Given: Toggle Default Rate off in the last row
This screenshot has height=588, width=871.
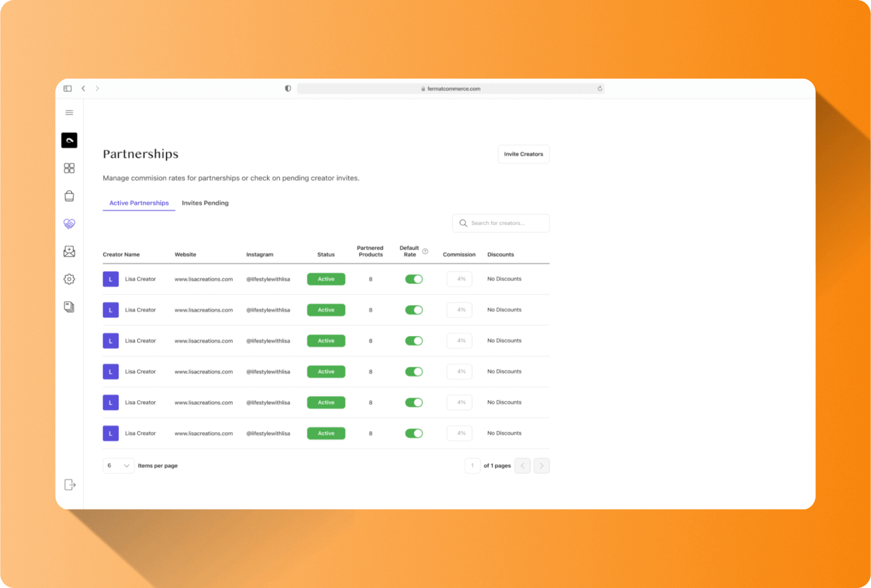Looking at the screenshot, I should tap(414, 433).
